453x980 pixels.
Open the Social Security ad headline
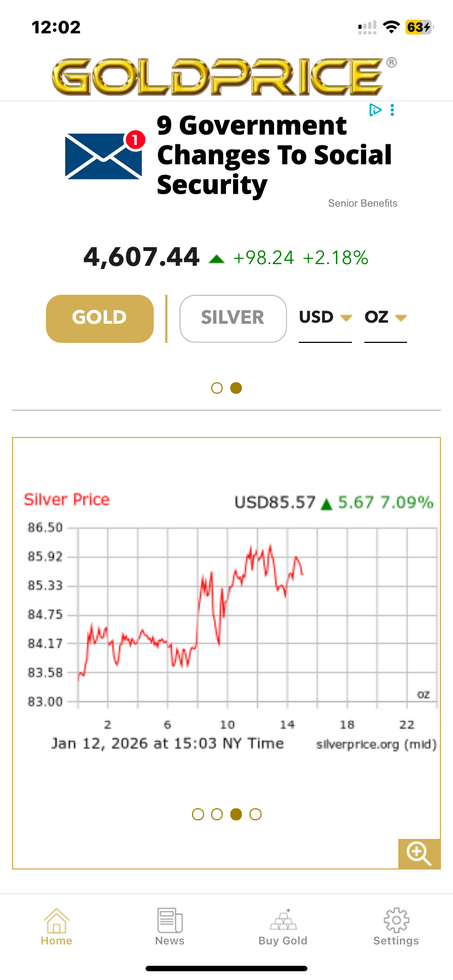click(x=274, y=155)
